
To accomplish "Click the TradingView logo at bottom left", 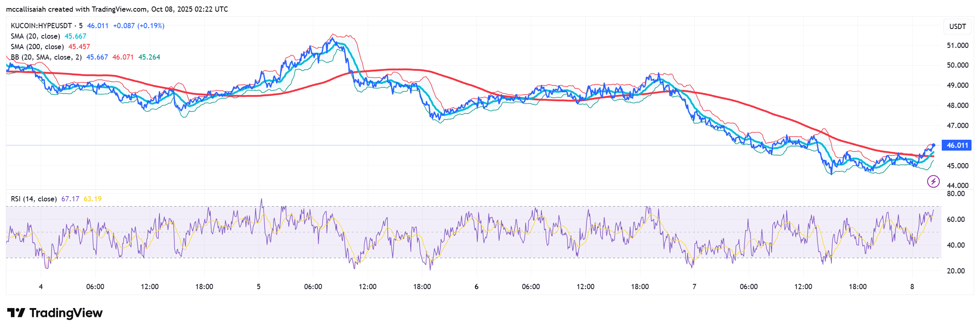I will (x=55, y=313).
